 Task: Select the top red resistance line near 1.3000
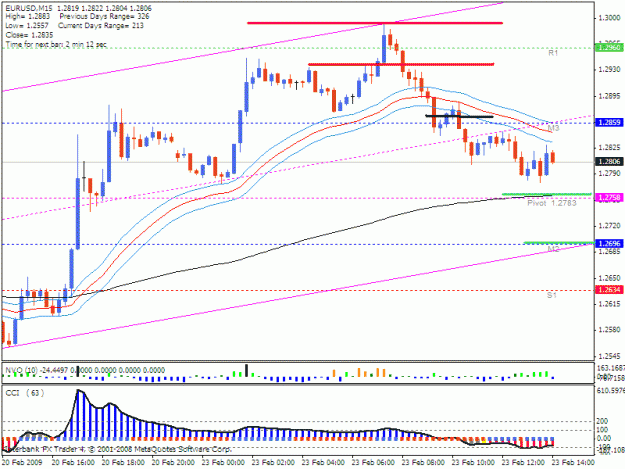(x=375, y=23)
